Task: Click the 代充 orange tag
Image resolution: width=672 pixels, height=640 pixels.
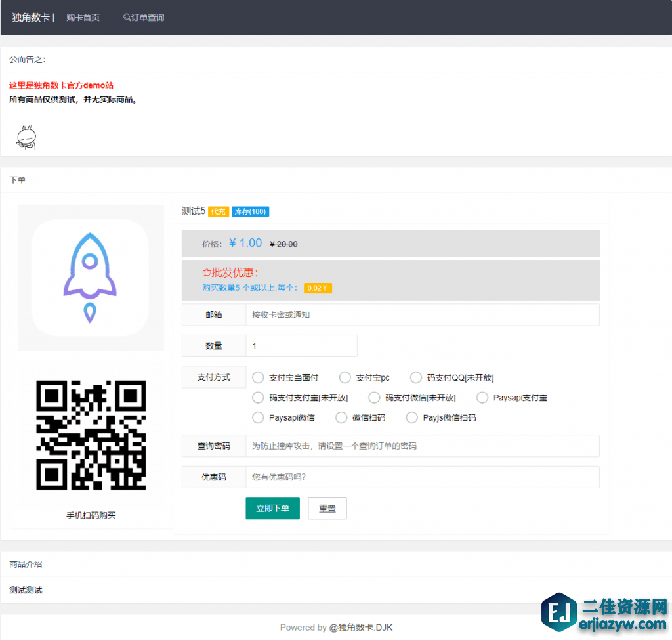Action: point(218,212)
